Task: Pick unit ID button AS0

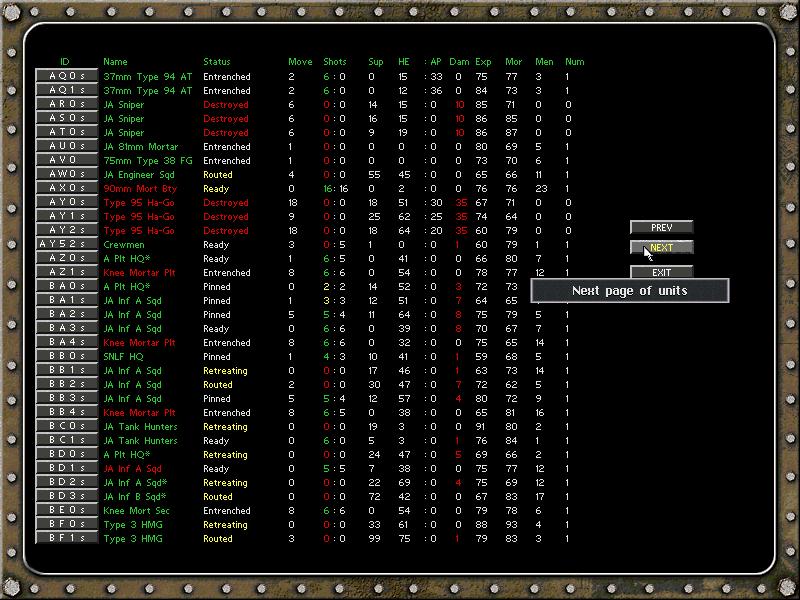Action: click(x=67, y=118)
